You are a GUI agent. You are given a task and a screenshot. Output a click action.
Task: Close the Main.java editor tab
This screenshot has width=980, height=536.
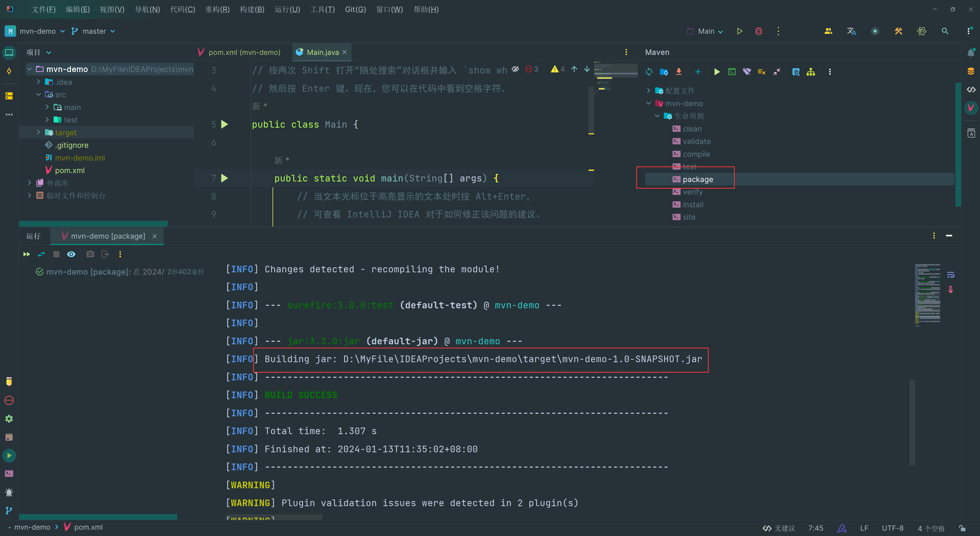click(345, 52)
